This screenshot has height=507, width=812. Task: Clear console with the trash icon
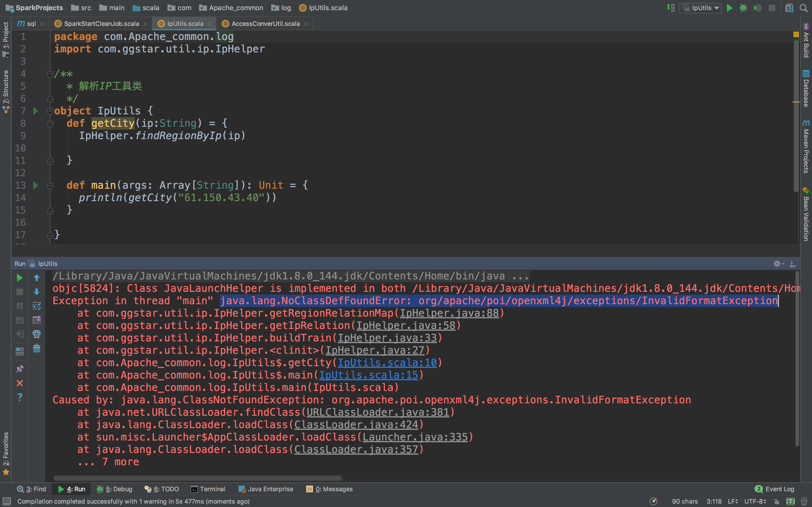[37, 349]
